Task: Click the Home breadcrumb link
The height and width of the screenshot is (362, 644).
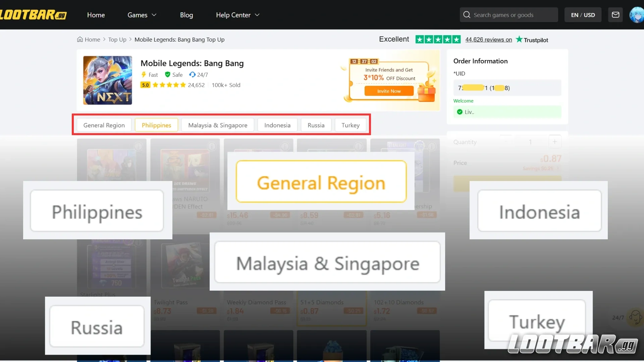Action: click(x=92, y=39)
